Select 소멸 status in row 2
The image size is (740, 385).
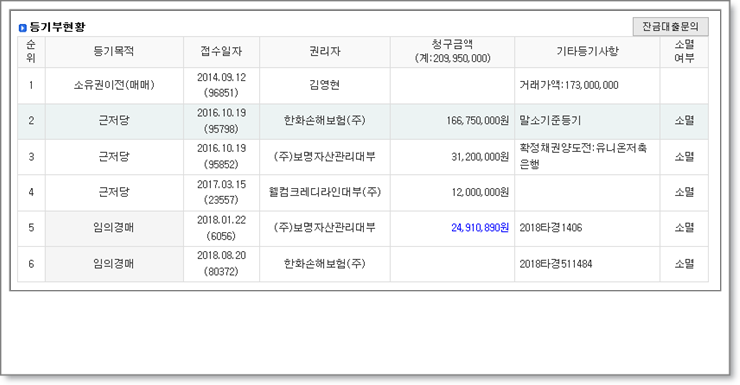pos(684,121)
